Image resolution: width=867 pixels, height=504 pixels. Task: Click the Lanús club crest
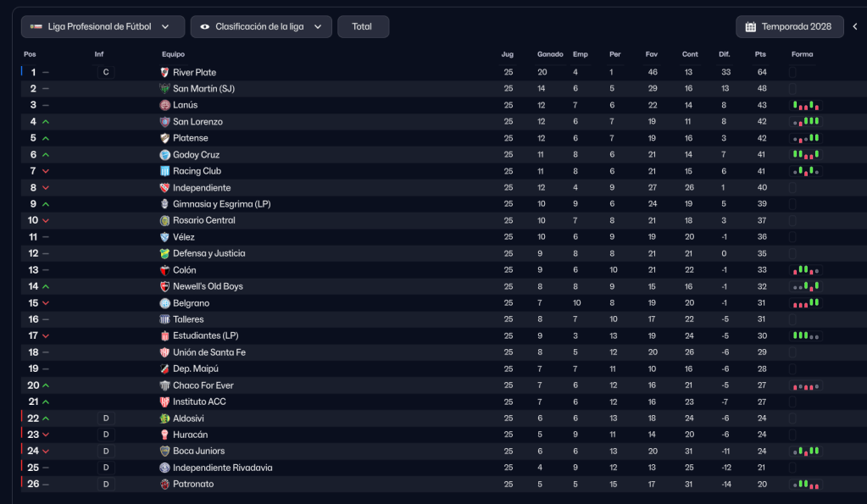(x=165, y=105)
